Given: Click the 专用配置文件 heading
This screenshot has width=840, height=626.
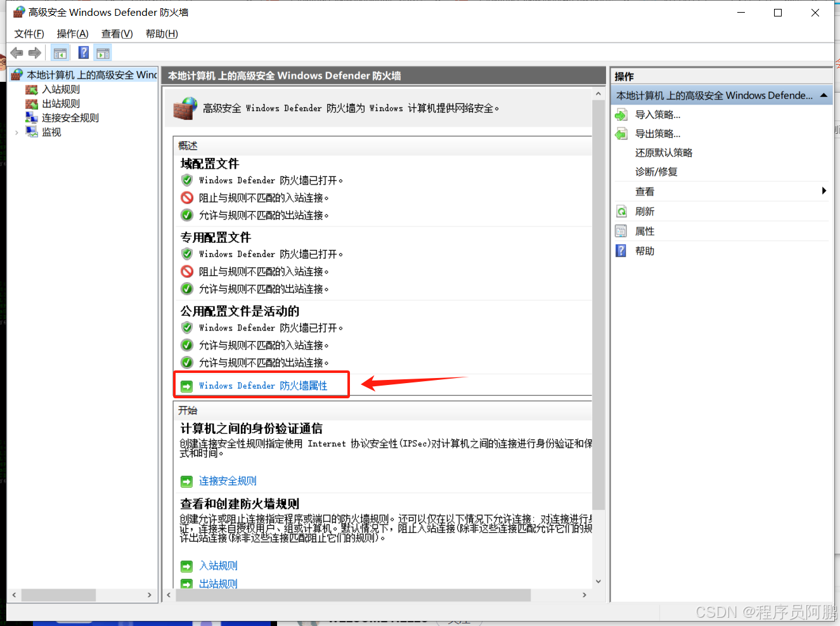Looking at the screenshot, I should pos(216,237).
